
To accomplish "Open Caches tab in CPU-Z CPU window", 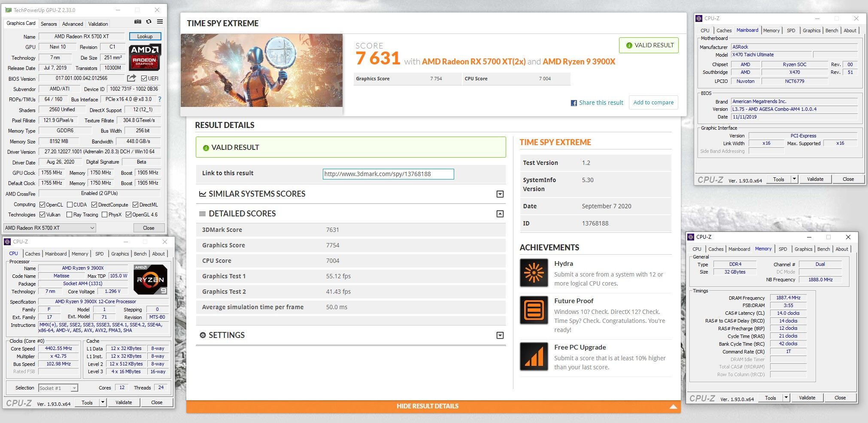I will point(32,254).
